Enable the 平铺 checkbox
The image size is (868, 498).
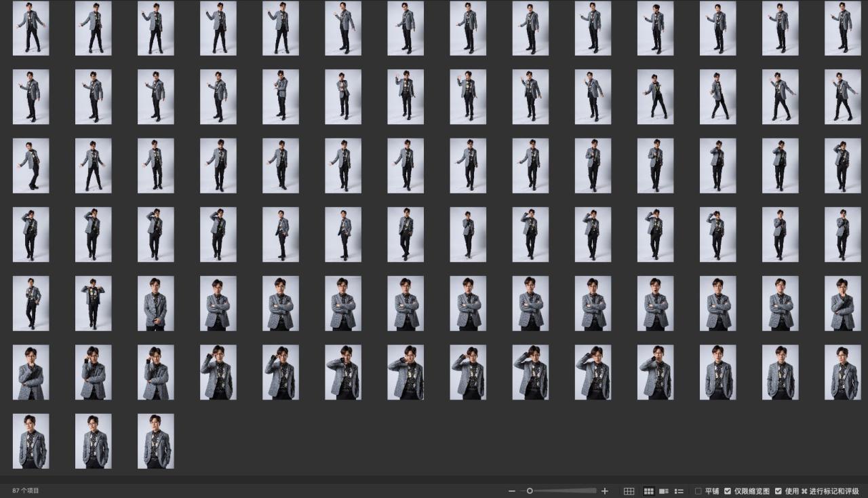pos(698,491)
